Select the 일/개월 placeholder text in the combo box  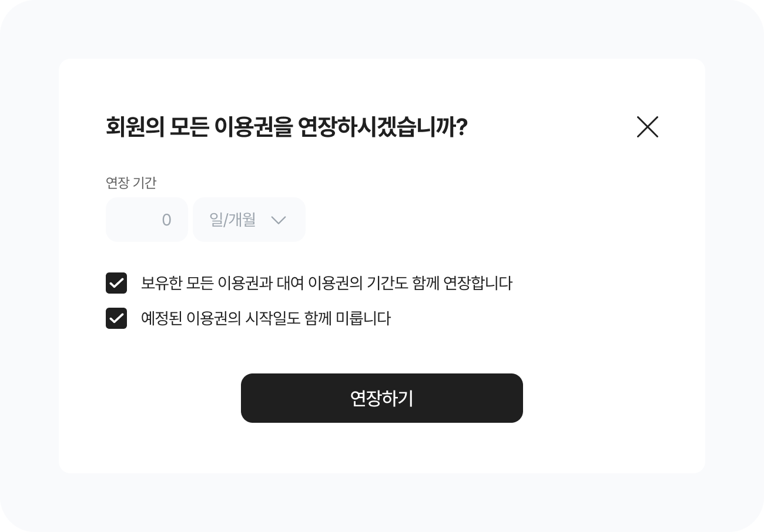[233, 220]
